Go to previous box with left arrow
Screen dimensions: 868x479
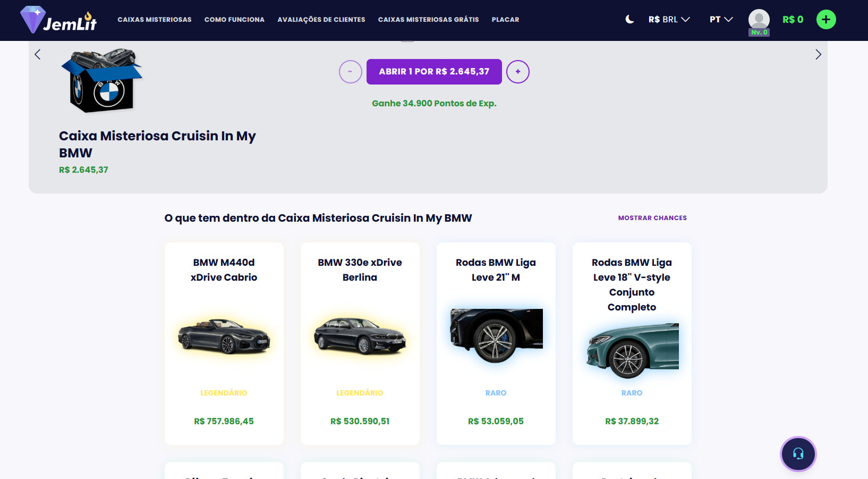click(x=37, y=55)
